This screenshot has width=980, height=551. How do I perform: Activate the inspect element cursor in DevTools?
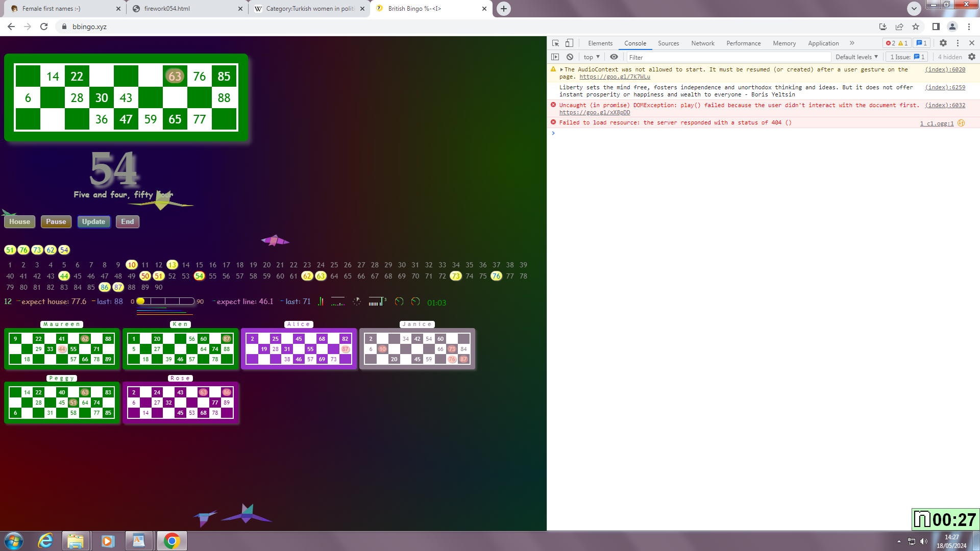tap(555, 43)
